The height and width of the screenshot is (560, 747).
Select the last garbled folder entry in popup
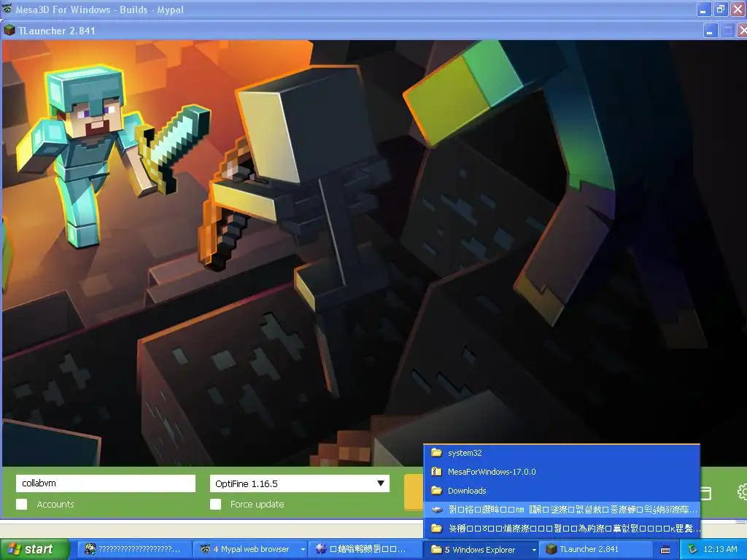click(562, 529)
